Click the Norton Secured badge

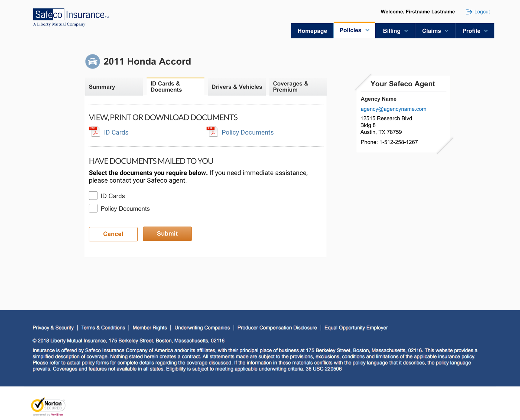48,407
